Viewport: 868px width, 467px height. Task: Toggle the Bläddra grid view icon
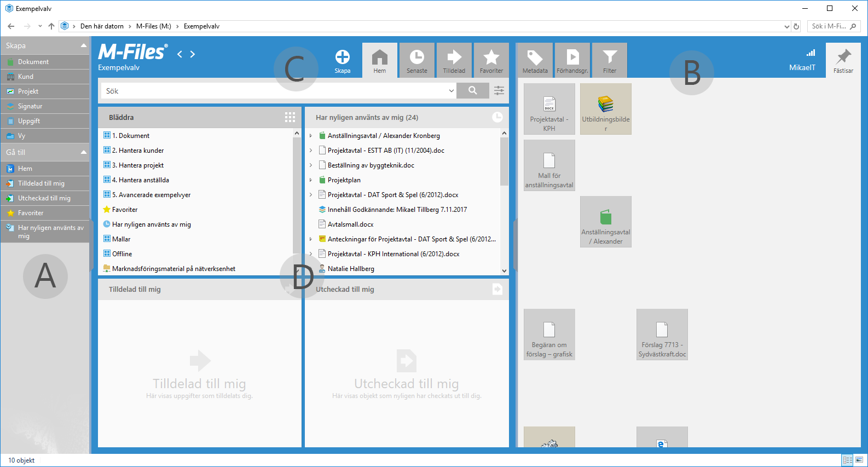(290, 117)
